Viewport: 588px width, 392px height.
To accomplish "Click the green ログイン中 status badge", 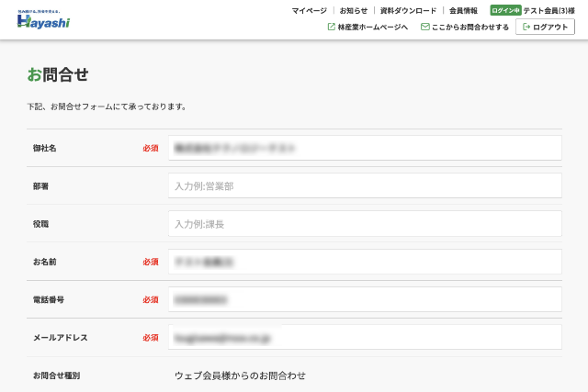I will click(x=505, y=10).
